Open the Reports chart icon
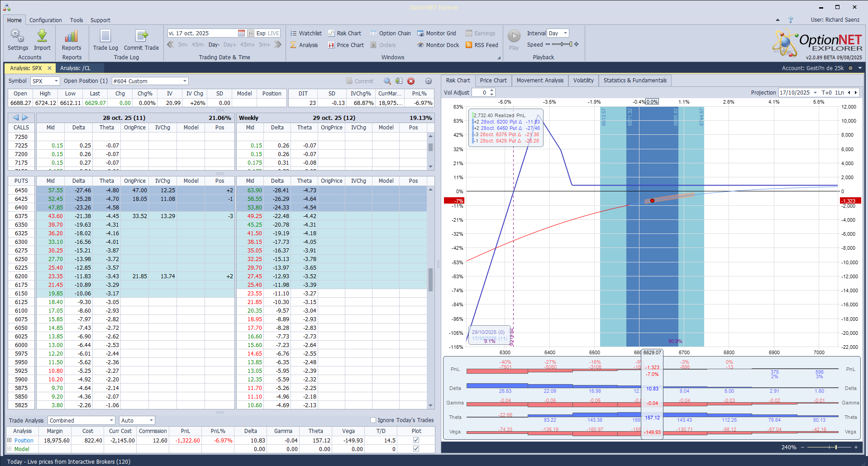The width and height of the screenshot is (868, 466). tap(72, 40)
